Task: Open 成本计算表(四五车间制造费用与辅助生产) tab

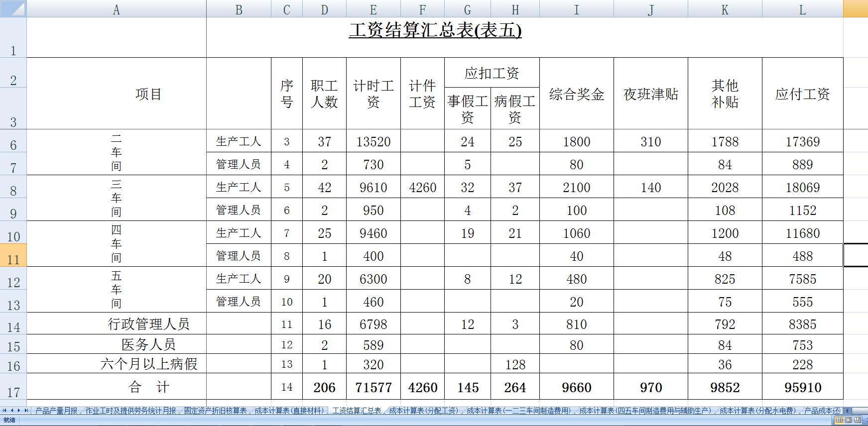Action: 644,411
